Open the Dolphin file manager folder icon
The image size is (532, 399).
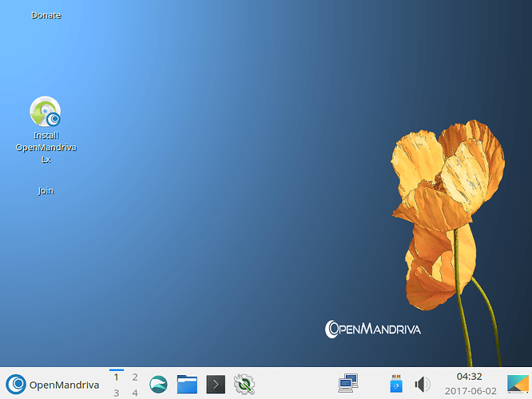coord(187,385)
